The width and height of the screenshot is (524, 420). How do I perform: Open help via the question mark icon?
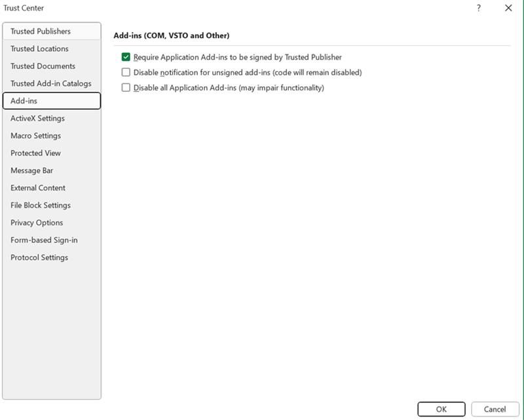pyautogui.click(x=479, y=8)
